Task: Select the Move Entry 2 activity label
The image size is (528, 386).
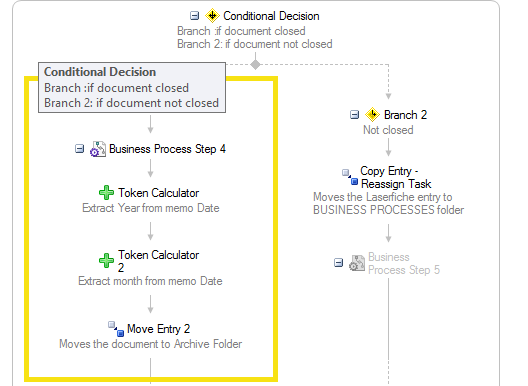Action: coord(158,329)
